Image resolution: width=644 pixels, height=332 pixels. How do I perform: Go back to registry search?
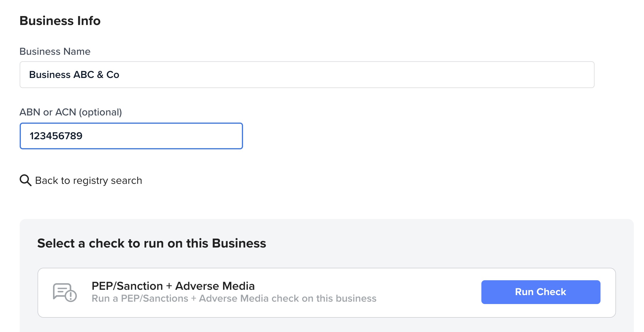pos(88,180)
